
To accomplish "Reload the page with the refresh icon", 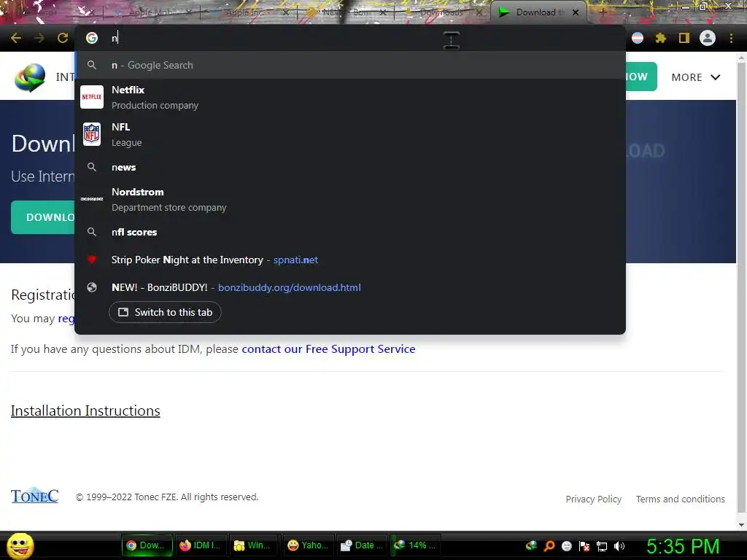I will point(63,38).
